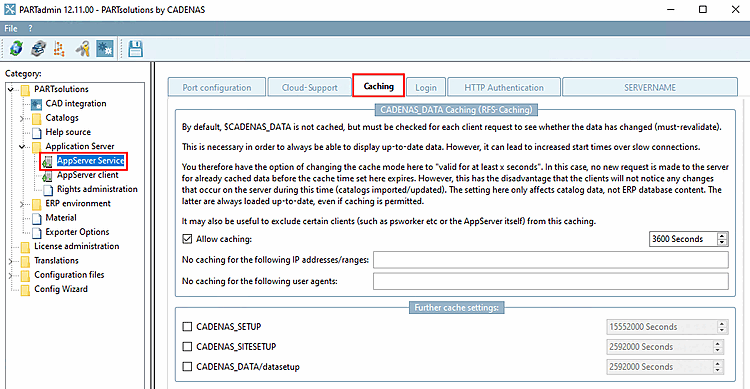The width and height of the screenshot is (750, 389).
Task: Click the AppServer Service server icon
Action: (47, 161)
